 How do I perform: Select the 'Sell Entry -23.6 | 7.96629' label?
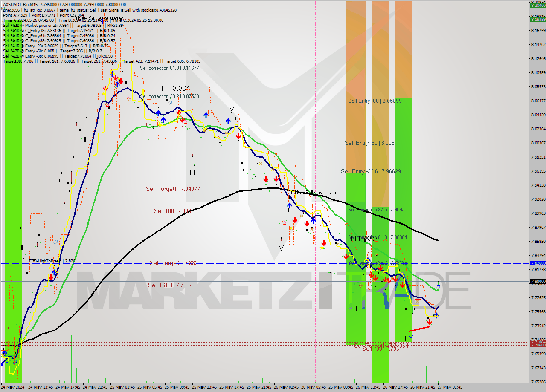[371, 171]
